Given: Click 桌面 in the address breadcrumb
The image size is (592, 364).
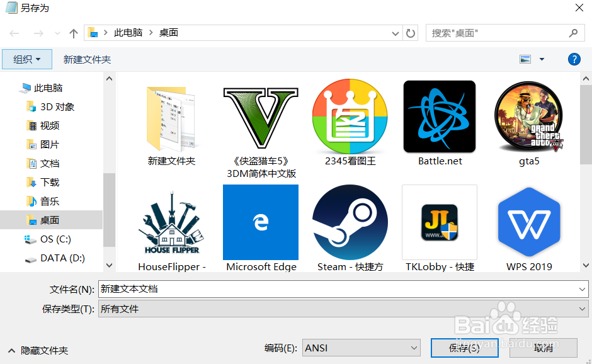Looking at the screenshot, I should tap(168, 33).
